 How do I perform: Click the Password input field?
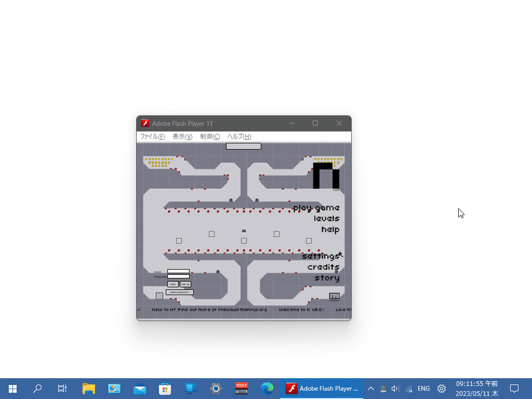178,276
